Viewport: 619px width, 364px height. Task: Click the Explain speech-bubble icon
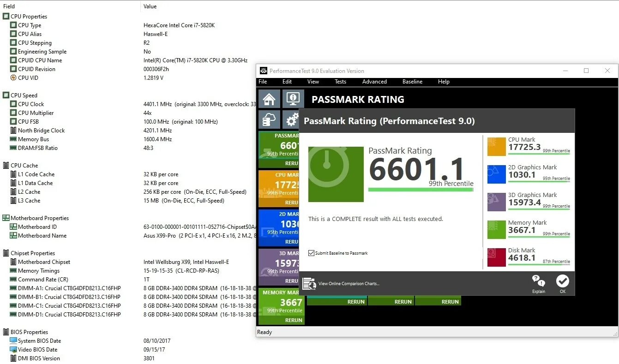[538, 284]
